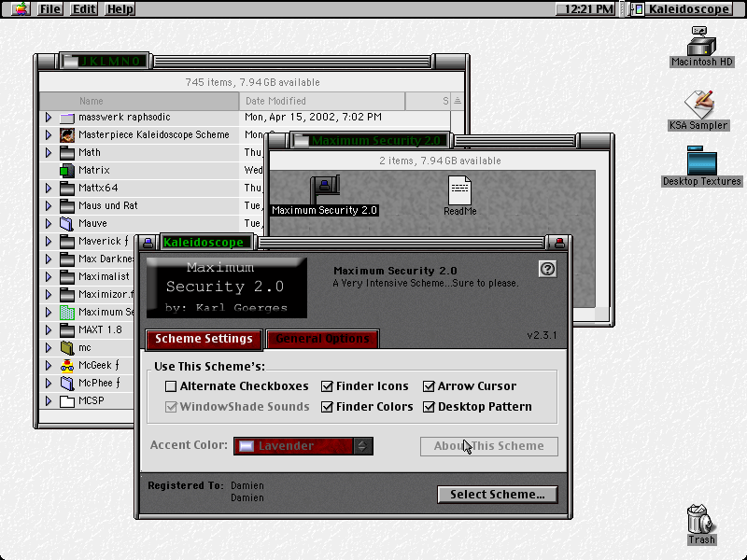Select the masswerk raphsodic folder icon
The image size is (747, 560).
tap(67, 118)
